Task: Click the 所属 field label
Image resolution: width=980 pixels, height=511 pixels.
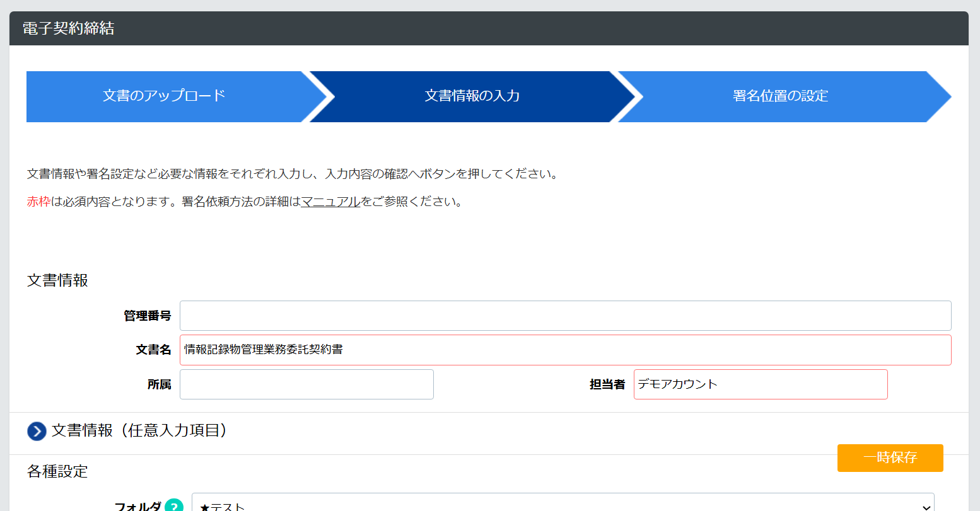Action: 159,384
